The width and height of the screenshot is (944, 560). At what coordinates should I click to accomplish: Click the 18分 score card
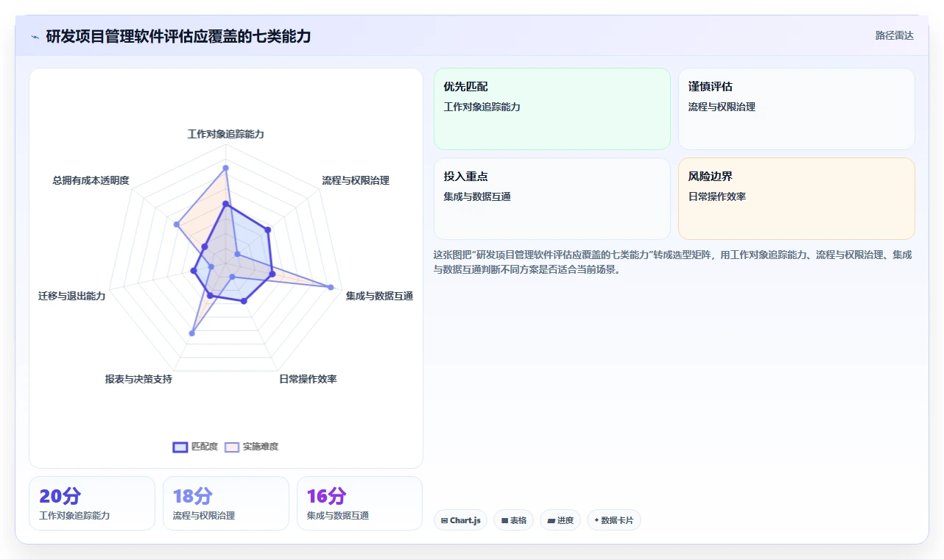click(226, 503)
